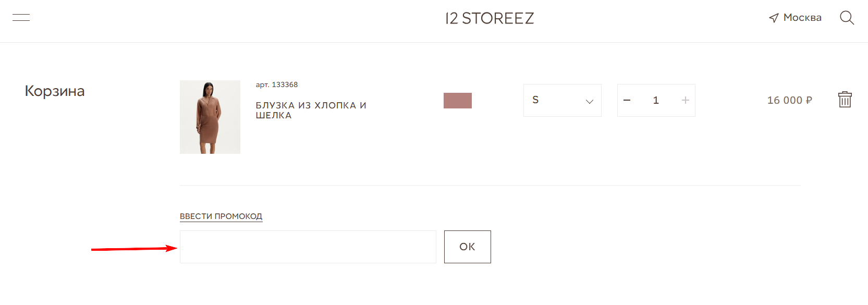The width and height of the screenshot is (868, 305).
Task: Increase item quantity with the plus icon
Action: pos(684,100)
